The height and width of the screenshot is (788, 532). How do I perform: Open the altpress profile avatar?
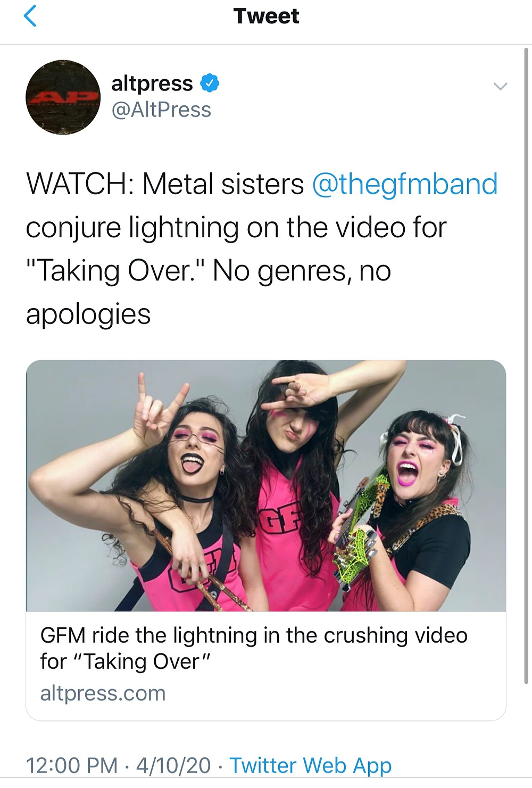tap(63, 97)
